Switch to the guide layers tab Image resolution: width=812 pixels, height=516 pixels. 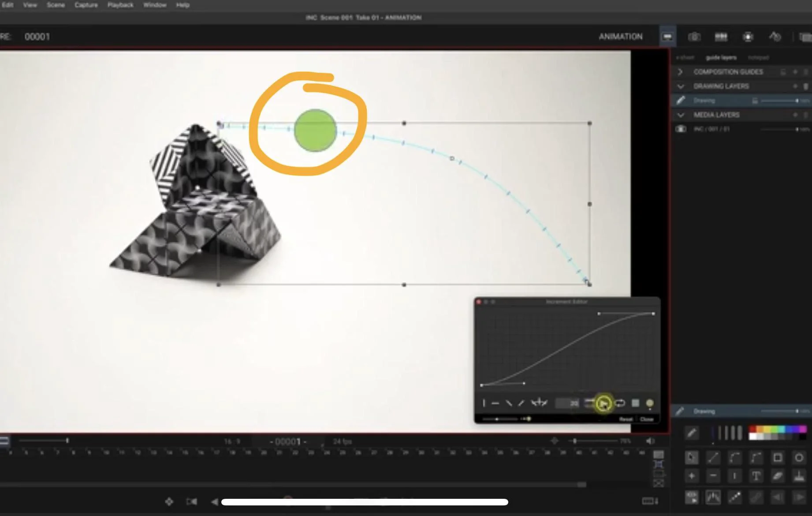721,58
